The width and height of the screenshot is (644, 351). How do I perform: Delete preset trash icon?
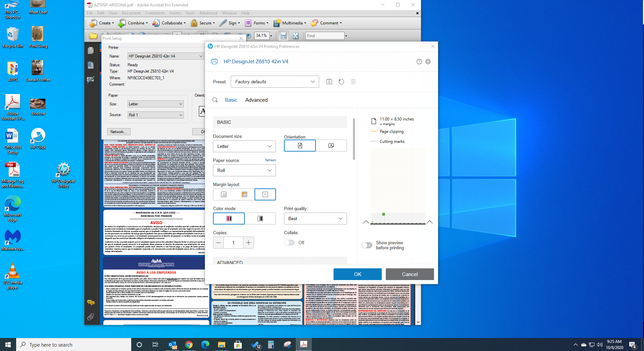(353, 82)
